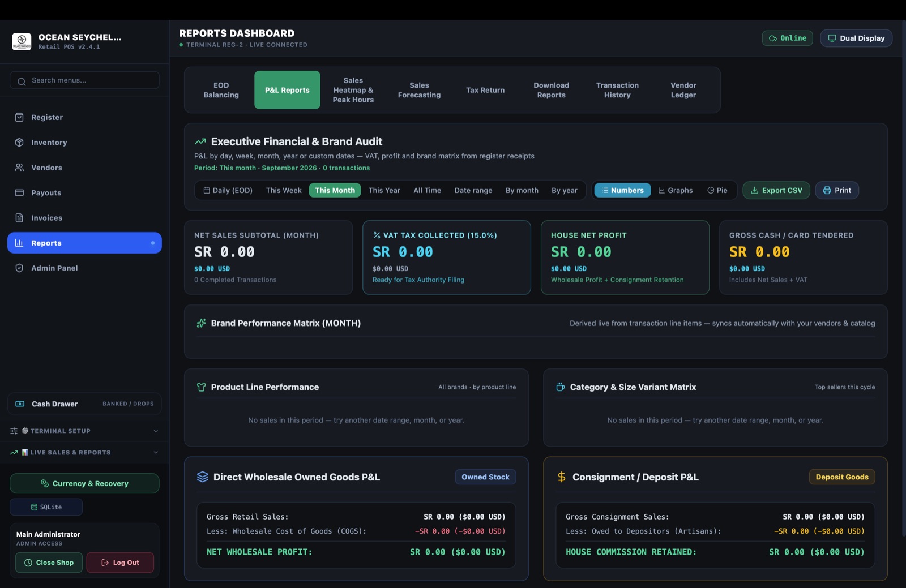
Task: Click the Currency & Recovery coins icon
Action: [45, 483]
